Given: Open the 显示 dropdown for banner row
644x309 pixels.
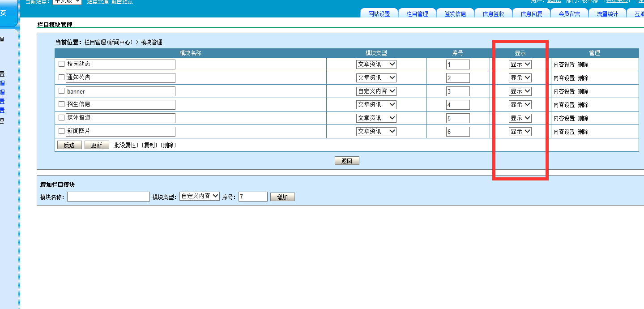Looking at the screenshot, I should coord(520,91).
